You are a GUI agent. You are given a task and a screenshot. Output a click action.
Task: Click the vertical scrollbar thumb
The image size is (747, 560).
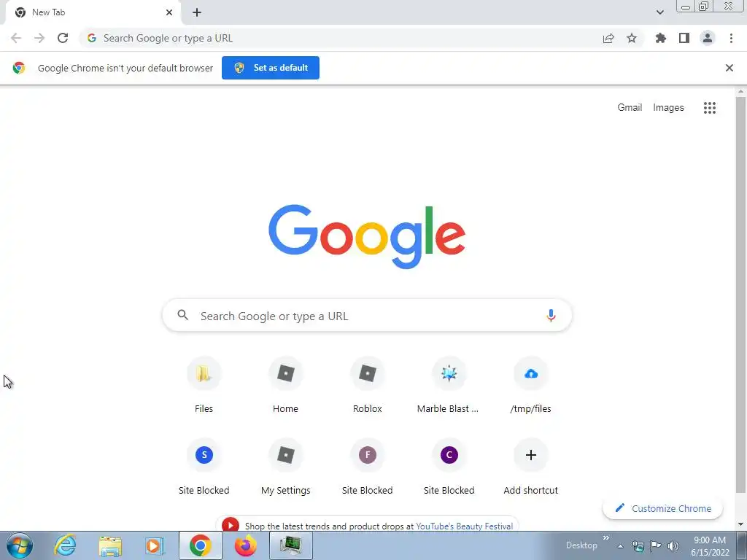click(740, 295)
